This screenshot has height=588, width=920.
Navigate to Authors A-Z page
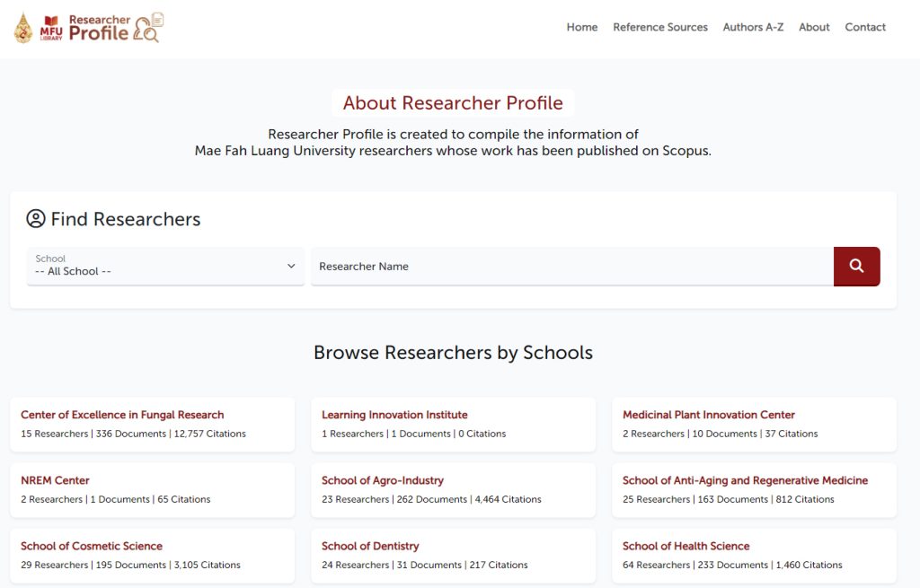pyautogui.click(x=753, y=27)
